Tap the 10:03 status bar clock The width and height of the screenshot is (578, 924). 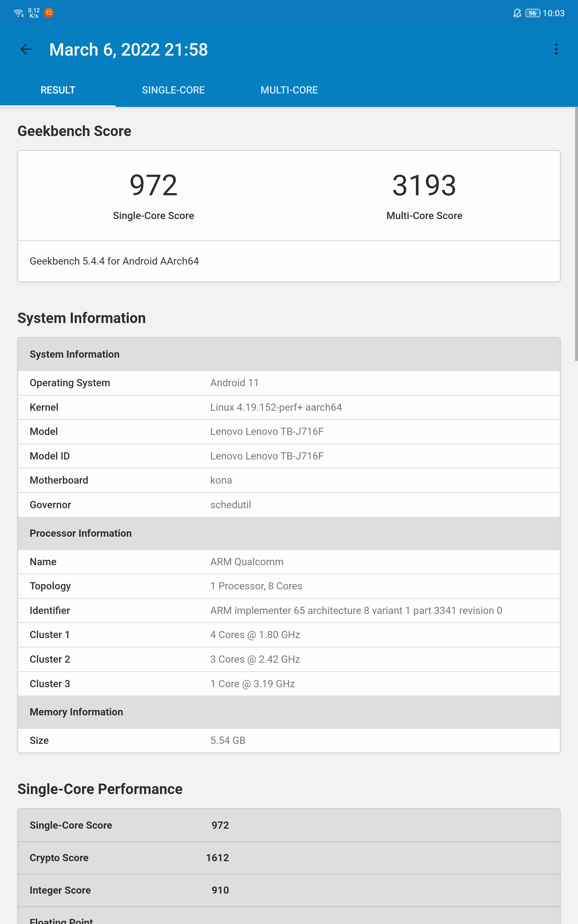(553, 13)
